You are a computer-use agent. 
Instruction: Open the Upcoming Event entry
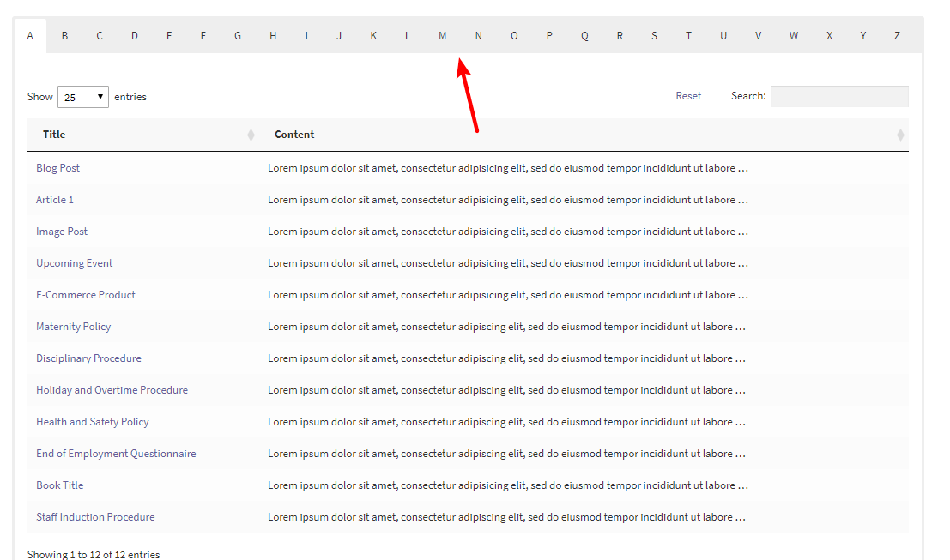click(x=74, y=262)
